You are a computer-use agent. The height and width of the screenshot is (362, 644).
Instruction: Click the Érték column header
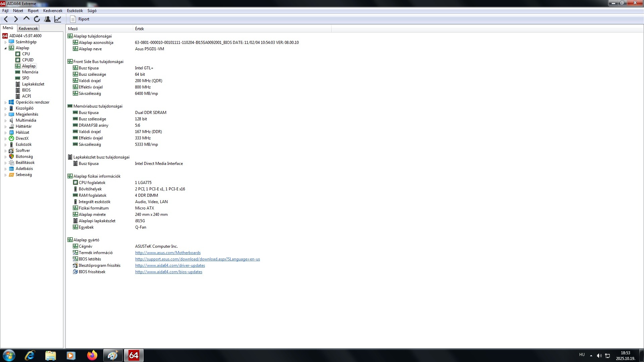point(140,29)
